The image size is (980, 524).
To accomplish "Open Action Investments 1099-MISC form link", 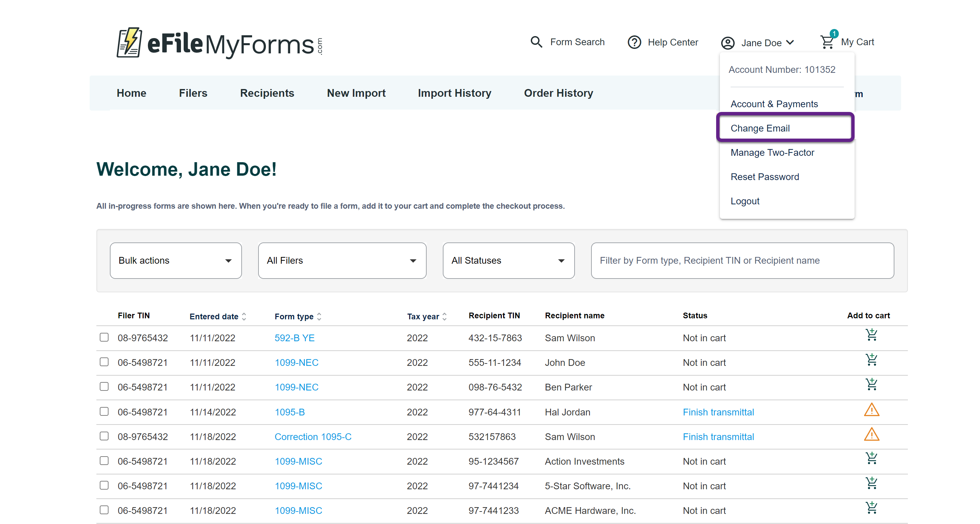I will coord(298,461).
